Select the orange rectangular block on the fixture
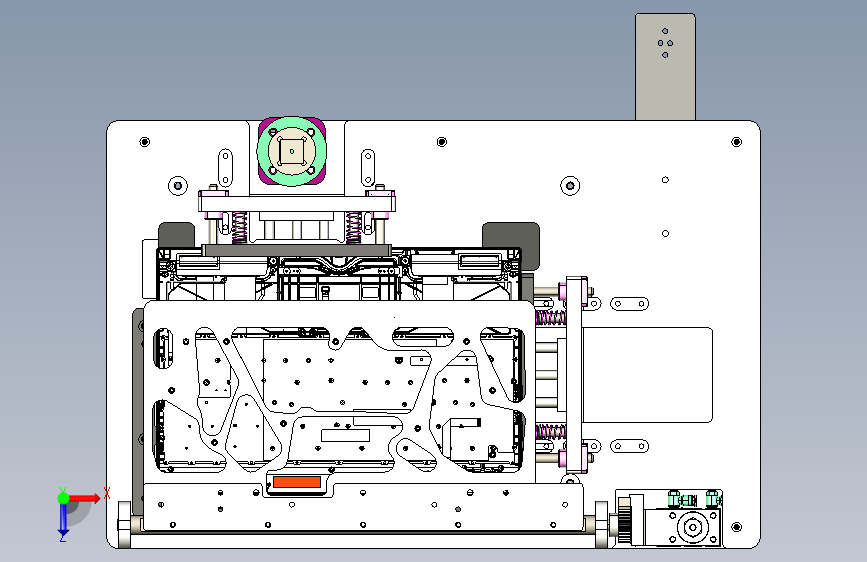 (x=297, y=482)
